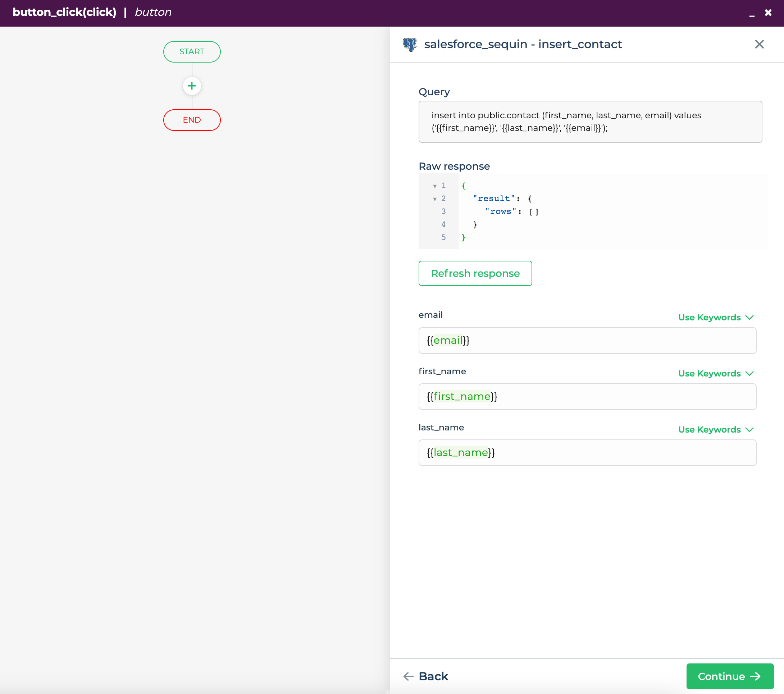
Task: Click the arrow icon inside Continue button
Action: (756, 676)
